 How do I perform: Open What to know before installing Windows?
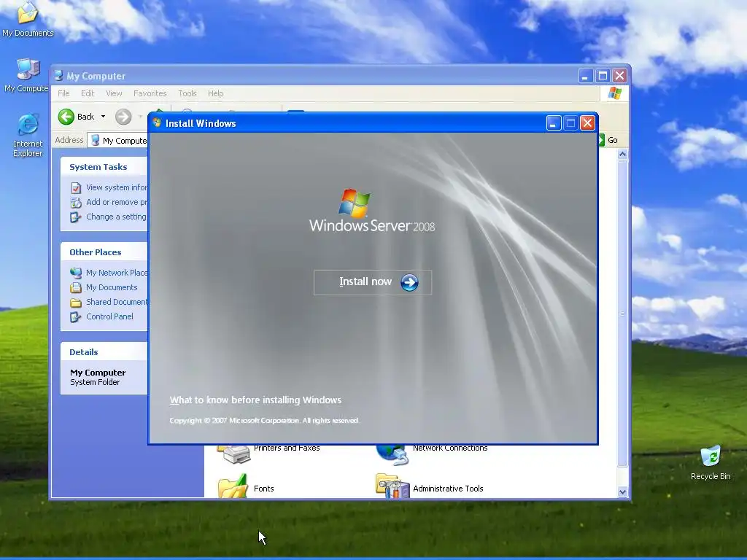click(x=255, y=400)
